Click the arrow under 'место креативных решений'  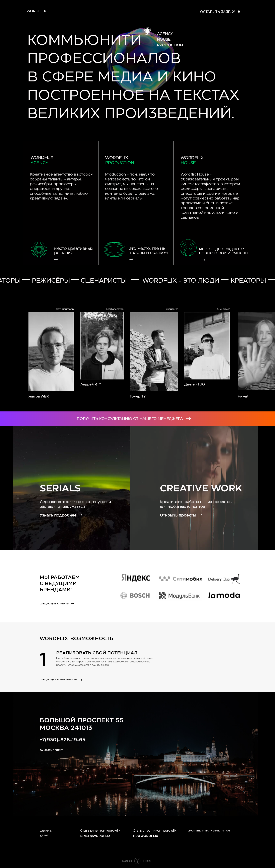(56, 259)
